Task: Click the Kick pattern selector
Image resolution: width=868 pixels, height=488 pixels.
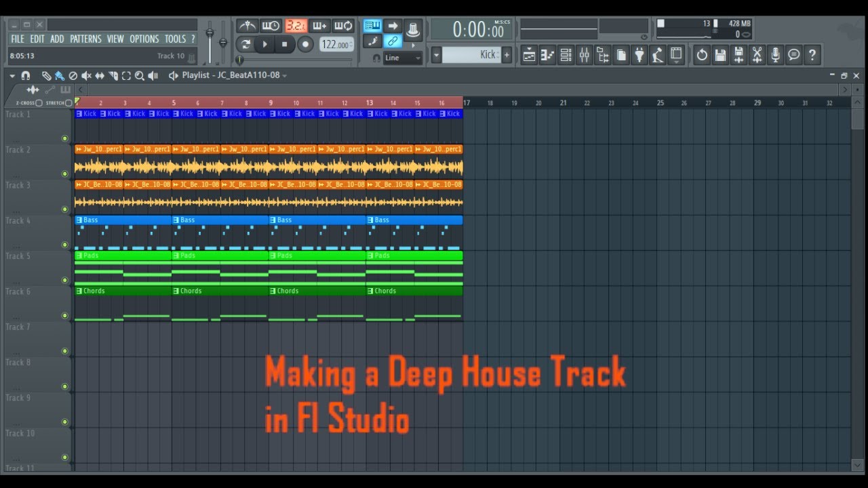Action: (x=471, y=55)
